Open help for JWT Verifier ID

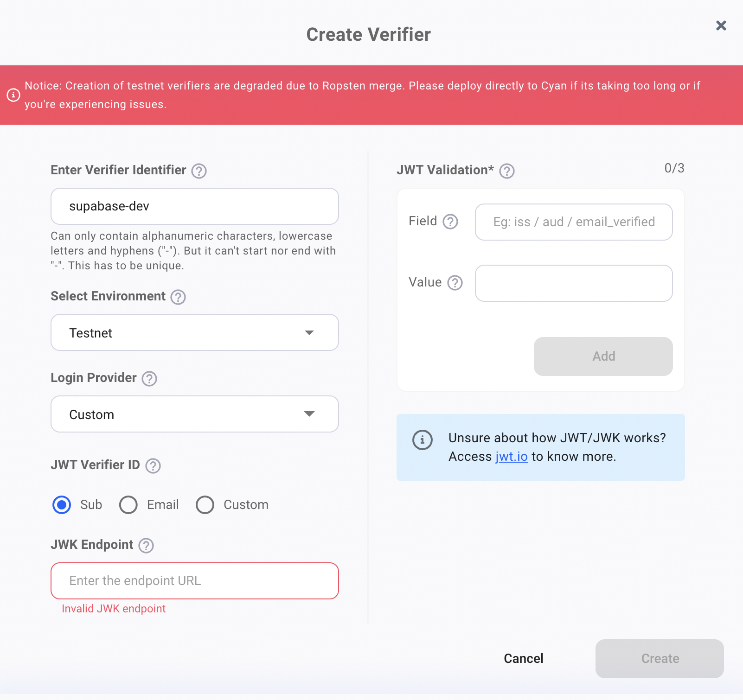coord(153,466)
